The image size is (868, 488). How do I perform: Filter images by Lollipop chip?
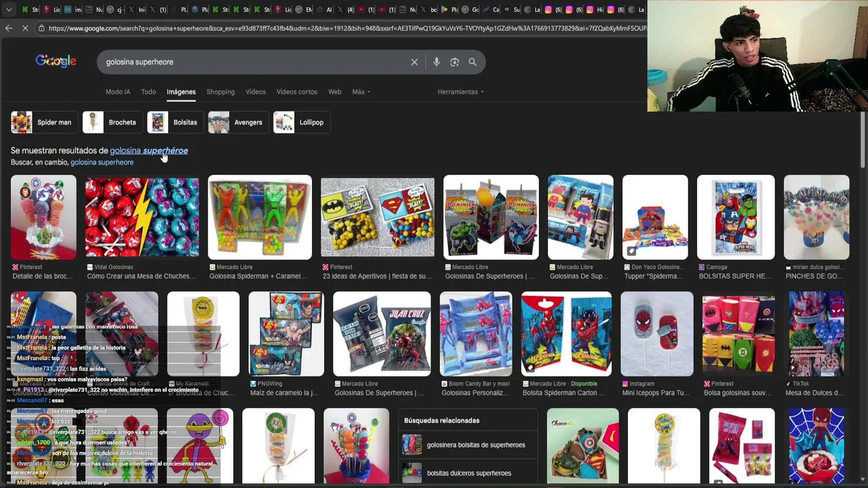click(301, 122)
